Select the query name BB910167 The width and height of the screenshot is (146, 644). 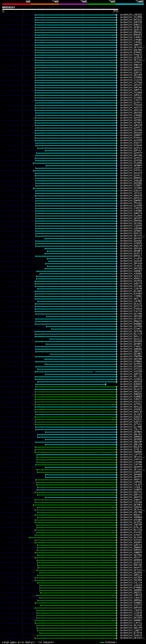click(x=8, y=7)
